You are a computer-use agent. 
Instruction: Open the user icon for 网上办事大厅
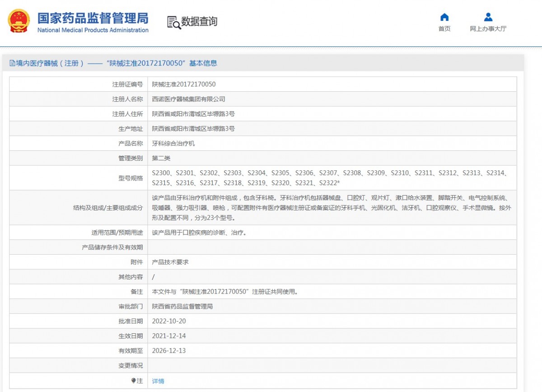pos(488,17)
